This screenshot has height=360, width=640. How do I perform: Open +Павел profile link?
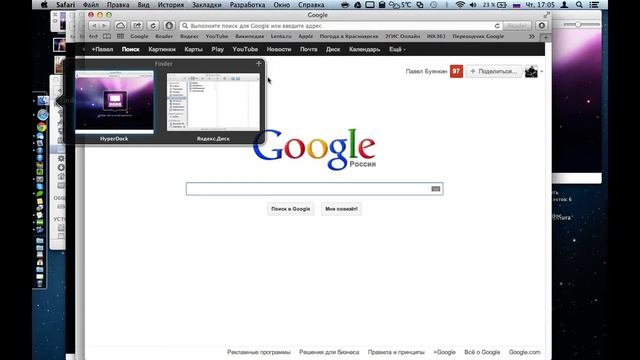[102, 49]
